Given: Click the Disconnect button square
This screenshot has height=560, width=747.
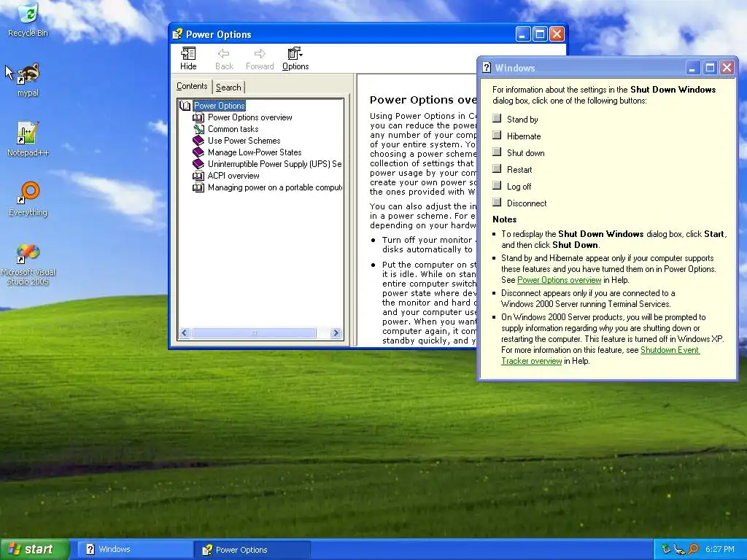Looking at the screenshot, I should [x=497, y=202].
